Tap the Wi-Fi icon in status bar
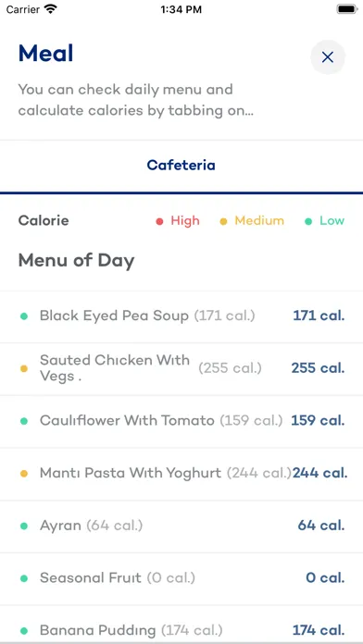This screenshot has width=363, height=644. pyautogui.click(x=51, y=9)
